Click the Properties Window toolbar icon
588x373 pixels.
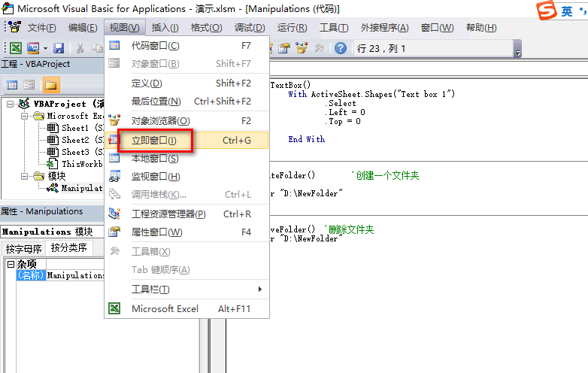[284, 48]
